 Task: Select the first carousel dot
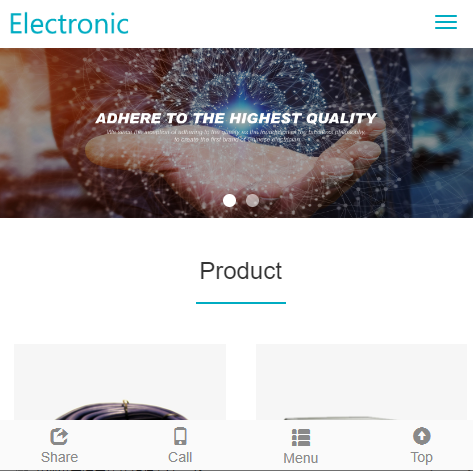tap(229, 200)
